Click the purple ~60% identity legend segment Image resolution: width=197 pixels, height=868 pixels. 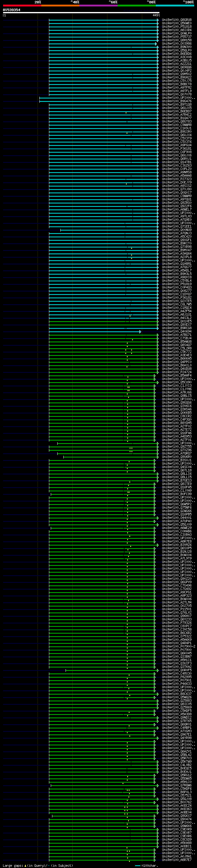tap(98, 6)
